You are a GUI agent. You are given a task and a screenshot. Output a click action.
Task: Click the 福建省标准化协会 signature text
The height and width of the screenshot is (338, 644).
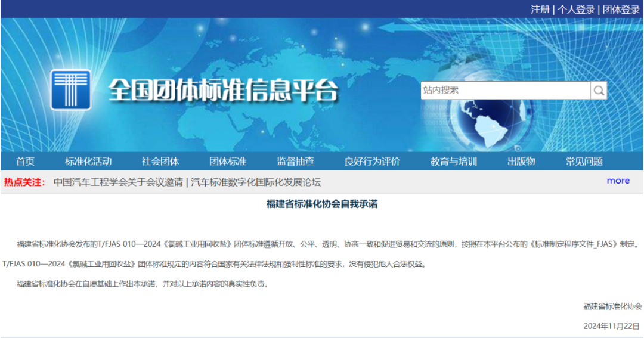pyautogui.click(x=612, y=306)
